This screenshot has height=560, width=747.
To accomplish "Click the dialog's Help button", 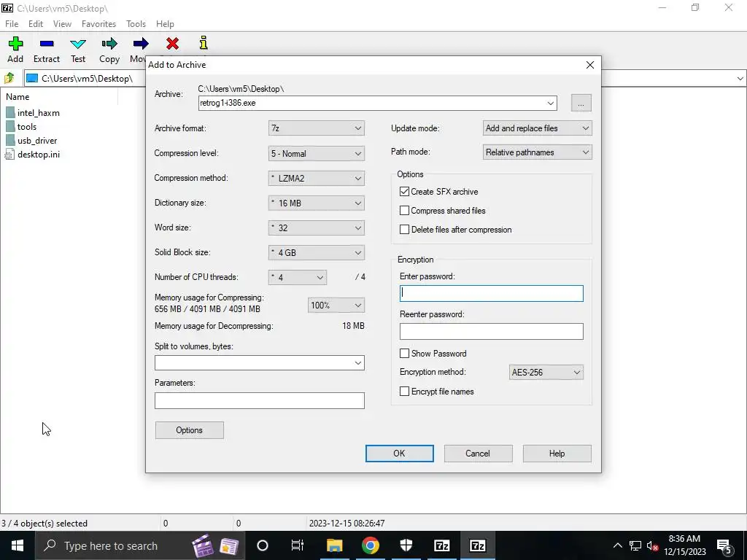I will [557, 454].
